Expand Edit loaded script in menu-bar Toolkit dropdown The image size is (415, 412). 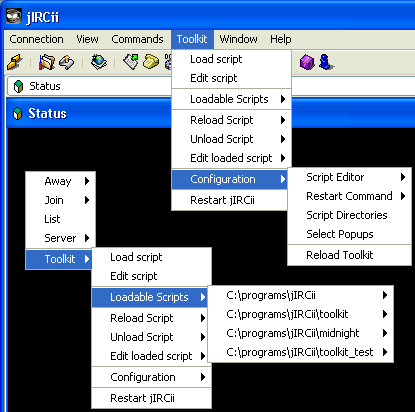231,158
